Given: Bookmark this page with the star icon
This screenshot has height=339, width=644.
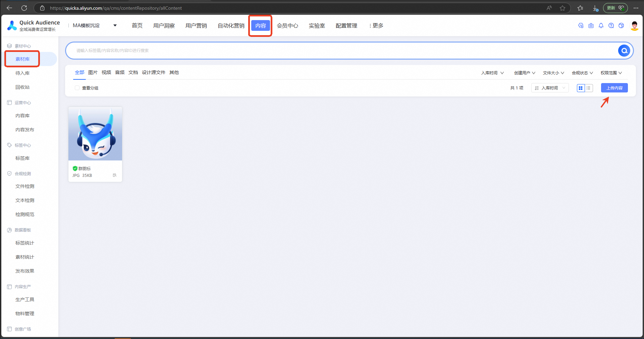Looking at the screenshot, I should click(562, 8).
